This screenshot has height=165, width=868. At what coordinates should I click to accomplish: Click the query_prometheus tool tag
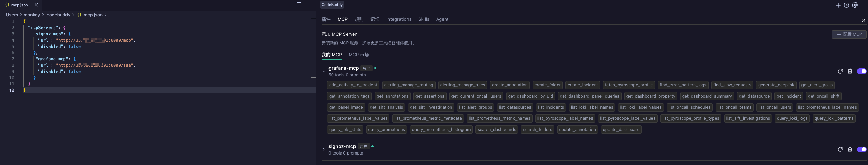(386, 130)
